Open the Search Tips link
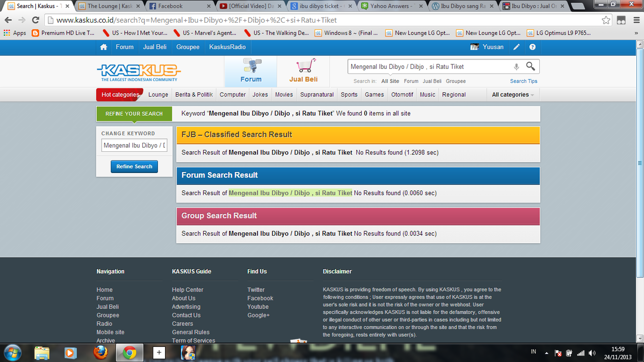 point(524,81)
